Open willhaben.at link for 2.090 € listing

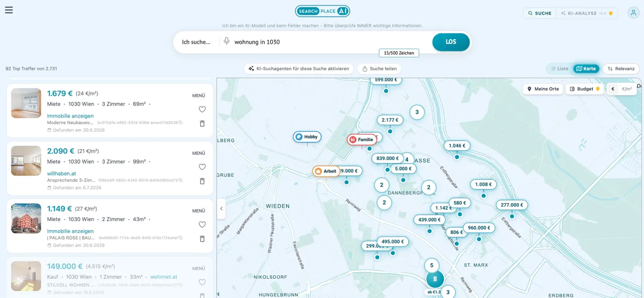pos(61,174)
